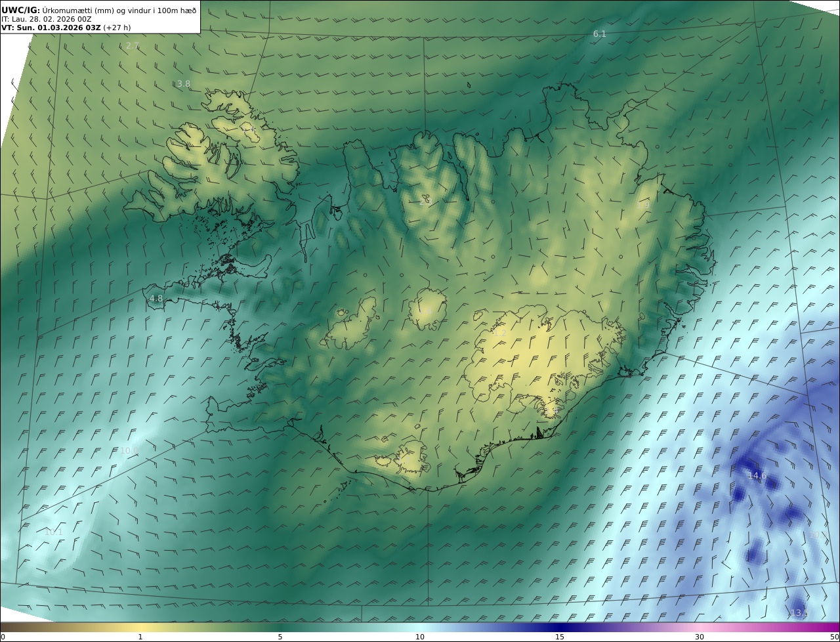Click the colorbar tick label 50

coord(835,637)
